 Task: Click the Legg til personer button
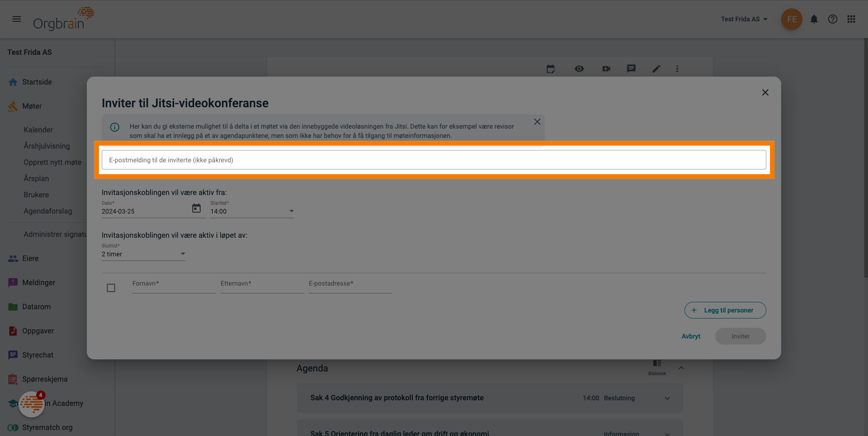click(x=725, y=310)
